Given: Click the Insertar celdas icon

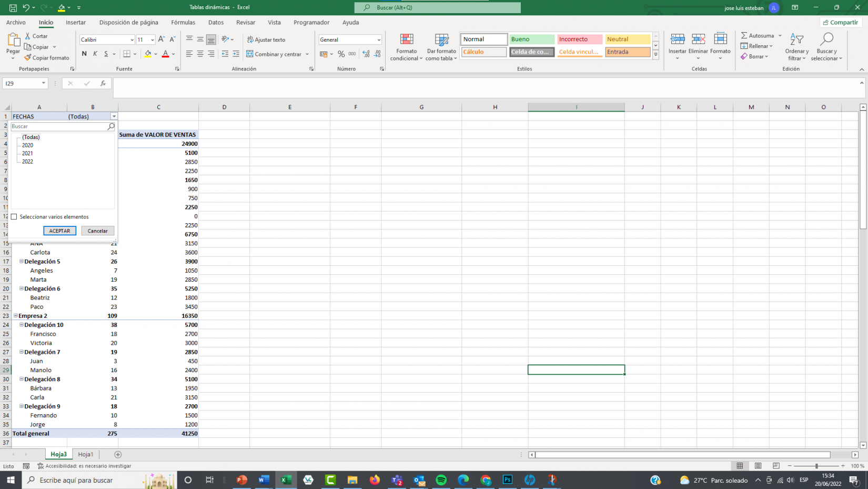Looking at the screenshot, I should (678, 39).
